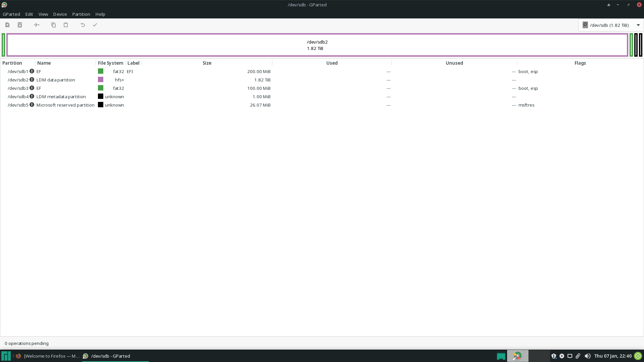Click the purple hfs+ color swatch
Screen dimensions: 644x362
point(101,80)
